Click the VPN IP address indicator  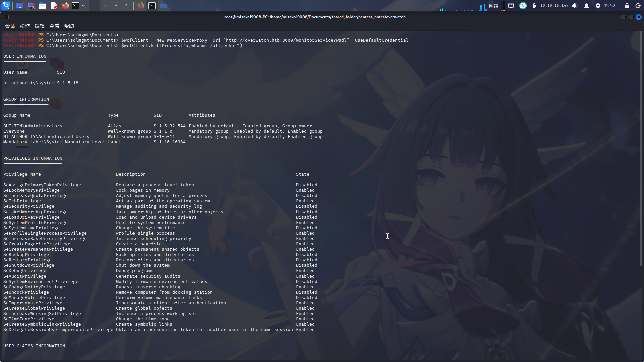(554, 6)
